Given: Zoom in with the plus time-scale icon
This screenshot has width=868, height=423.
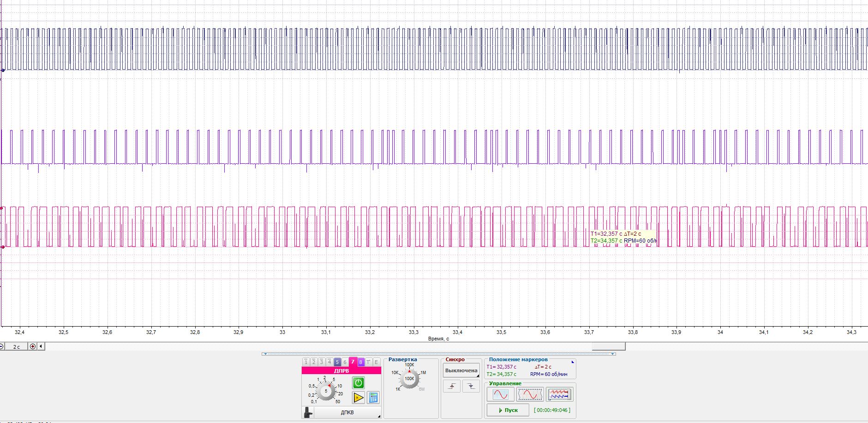Looking at the screenshot, I should click(x=33, y=346).
